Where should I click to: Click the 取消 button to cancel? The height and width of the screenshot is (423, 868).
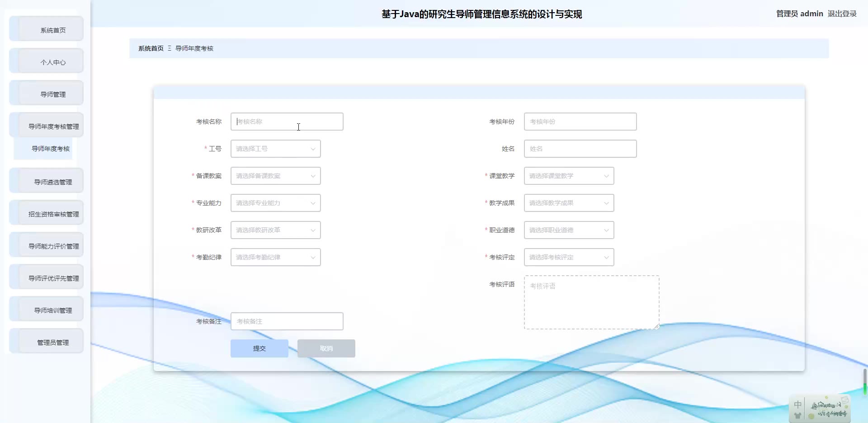326,348
